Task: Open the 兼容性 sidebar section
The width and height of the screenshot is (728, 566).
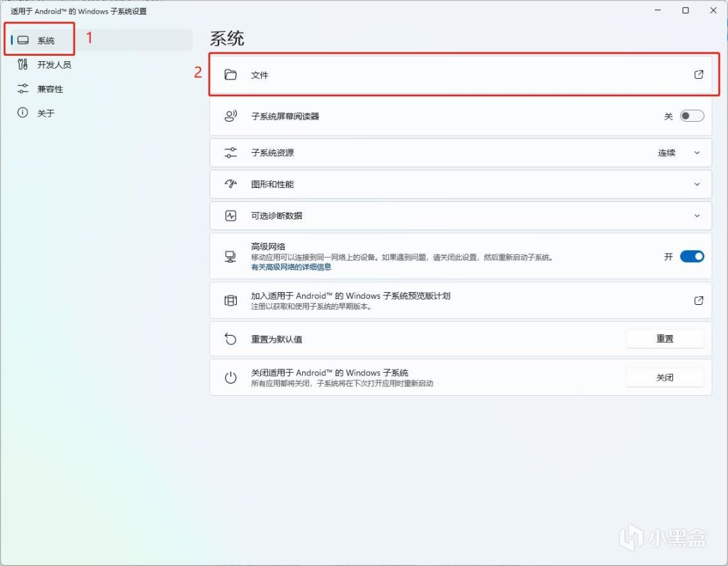Action: point(100,89)
